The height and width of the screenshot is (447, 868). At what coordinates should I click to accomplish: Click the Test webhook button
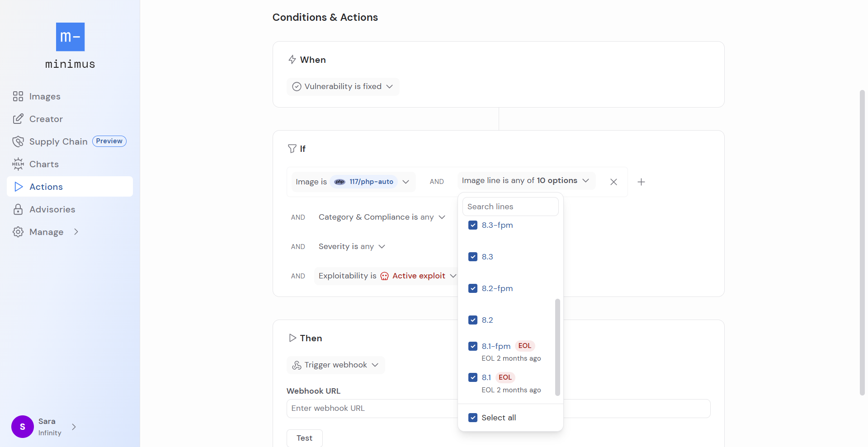click(304, 438)
